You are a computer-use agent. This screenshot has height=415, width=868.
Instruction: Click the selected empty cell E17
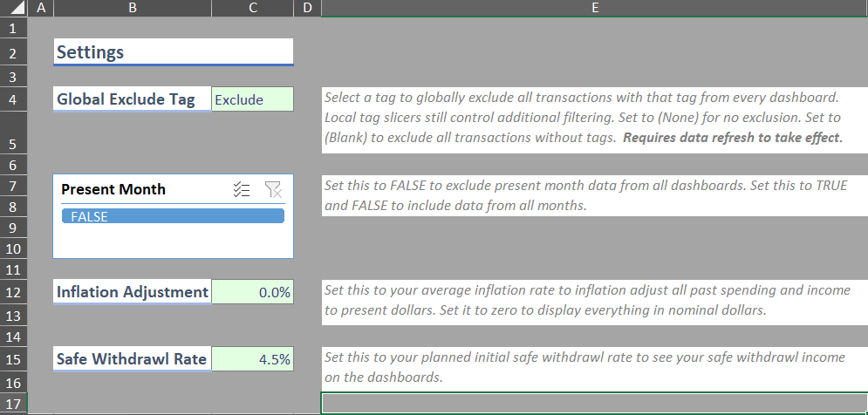click(595, 403)
